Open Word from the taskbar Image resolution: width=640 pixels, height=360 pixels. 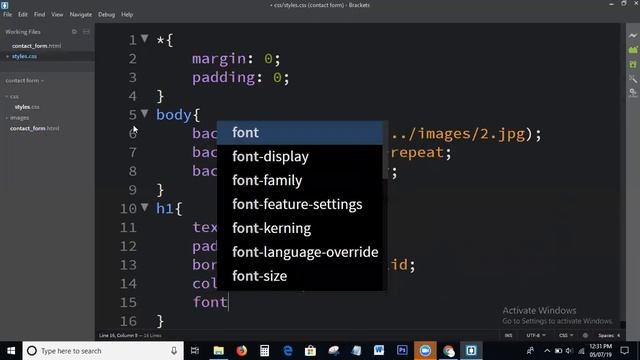pos(379,351)
